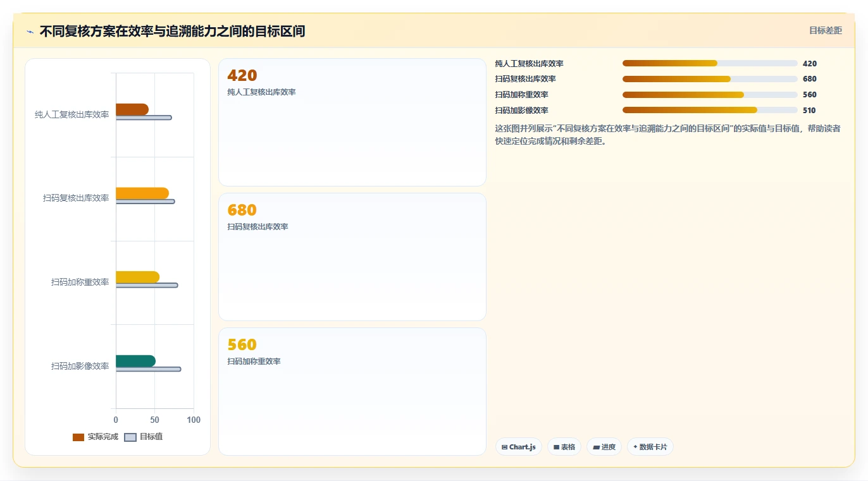Image resolution: width=868 pixels, height=481 pixels.
Task: Click progress bar for 扫码复核出库效率
Action: (710, 79)
